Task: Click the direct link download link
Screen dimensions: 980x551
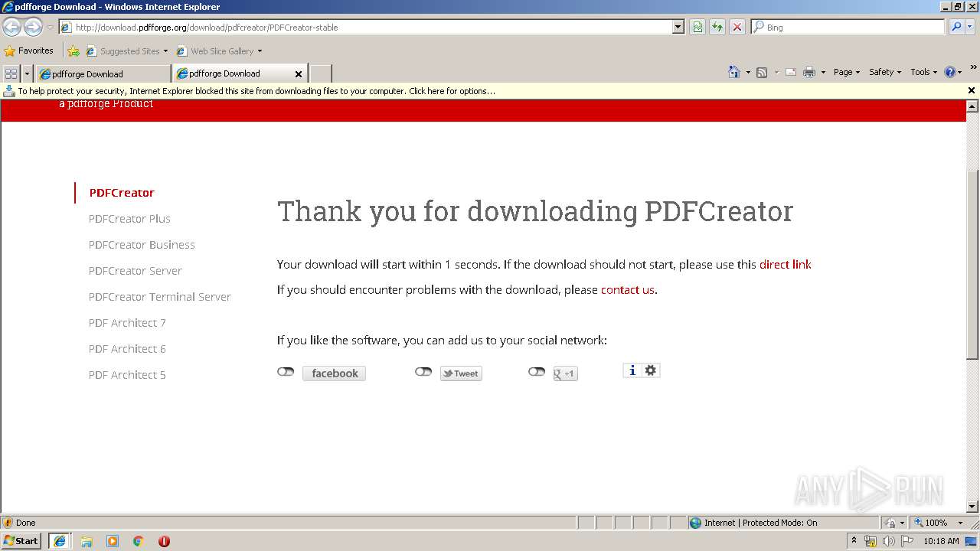Action: click(x=785, y=265)
